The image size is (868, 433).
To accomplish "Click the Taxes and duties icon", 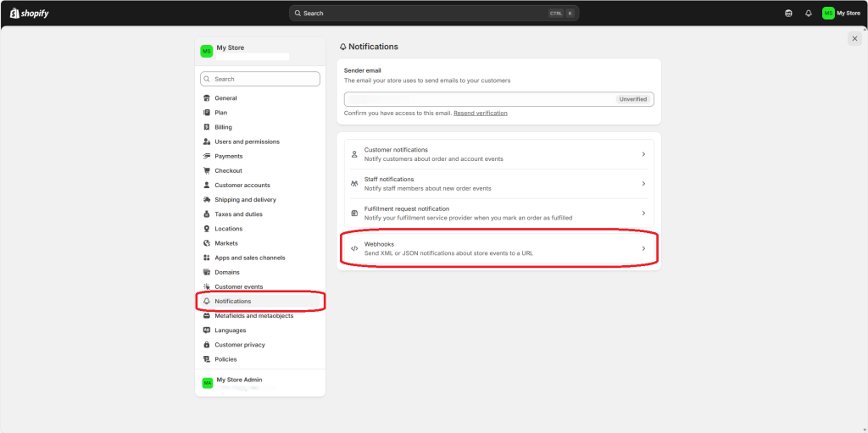I will coord(207,214).
